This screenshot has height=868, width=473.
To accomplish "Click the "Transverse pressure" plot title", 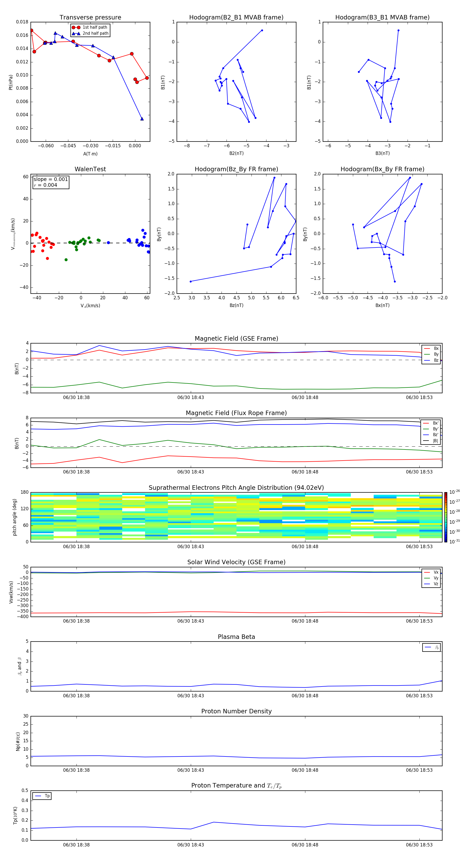I will pos(90,17).
